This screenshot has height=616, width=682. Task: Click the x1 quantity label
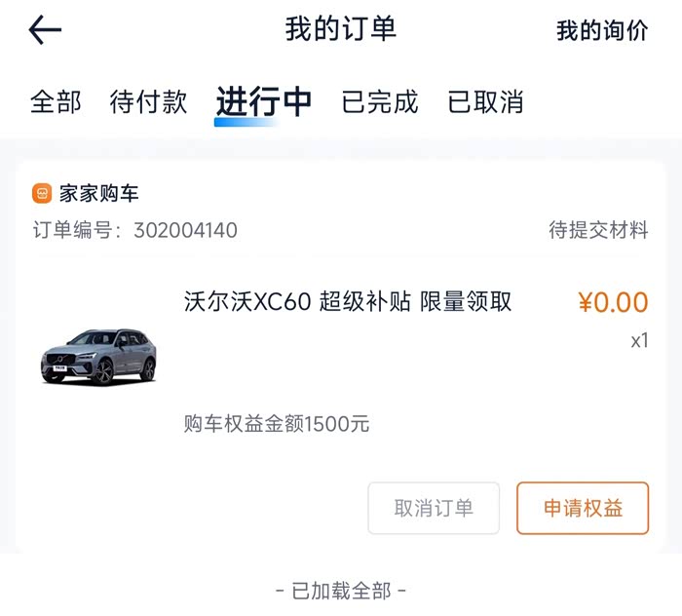[x=639, y=341]
